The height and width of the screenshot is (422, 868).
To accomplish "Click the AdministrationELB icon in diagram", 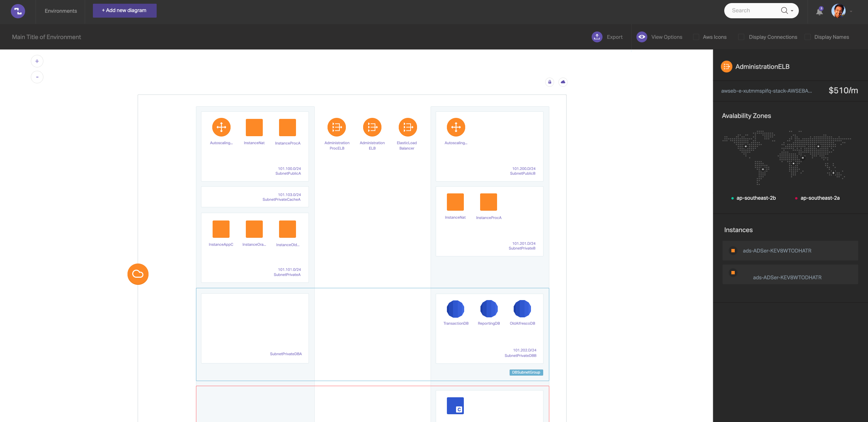I will point(372,127).
